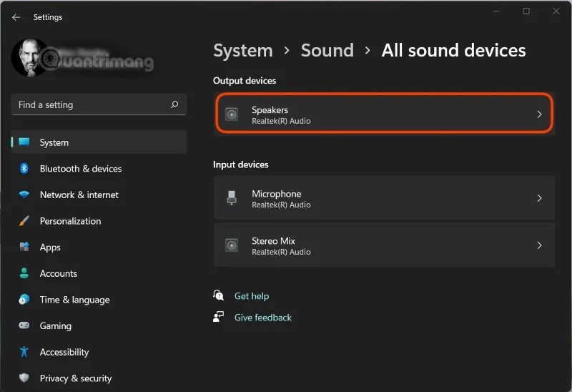Open Apps settings
The image size is (572, 392).
click(x=99, y=247)
